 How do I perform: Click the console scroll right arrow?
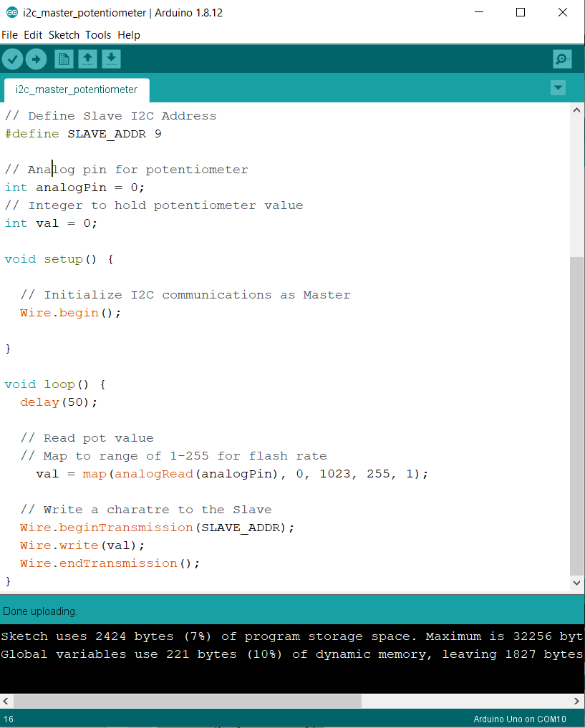[576, 701]
